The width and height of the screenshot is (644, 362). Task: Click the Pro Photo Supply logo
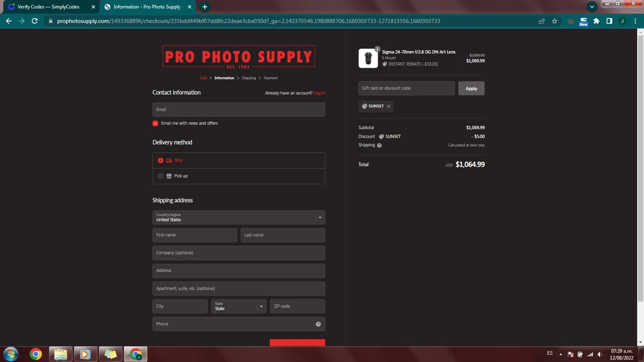[239, 57]
